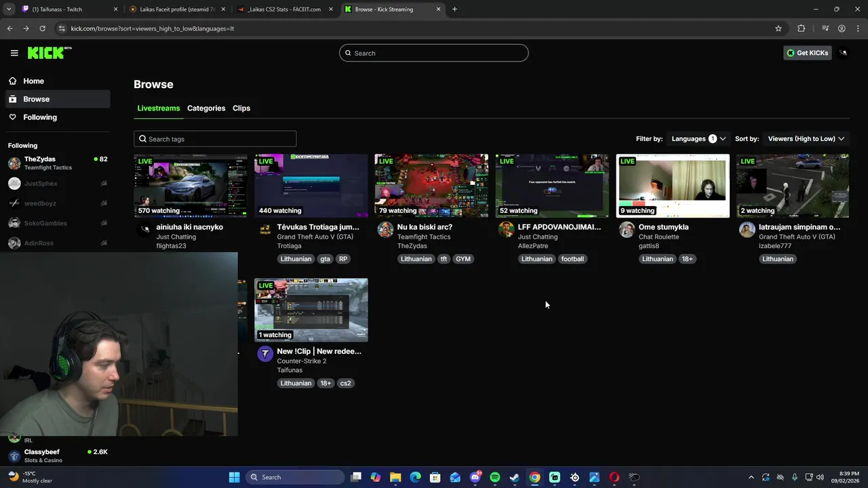Open the Counter-Strike 2 stream thumbnail
The width and height of the screenshot is (868, 488).
tap(311, 310)
